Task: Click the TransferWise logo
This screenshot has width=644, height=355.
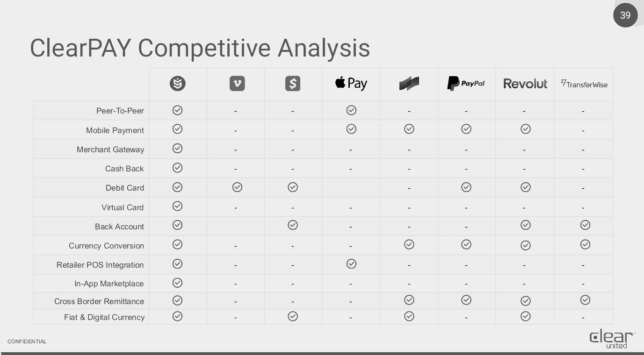Action: click(584, 84)
